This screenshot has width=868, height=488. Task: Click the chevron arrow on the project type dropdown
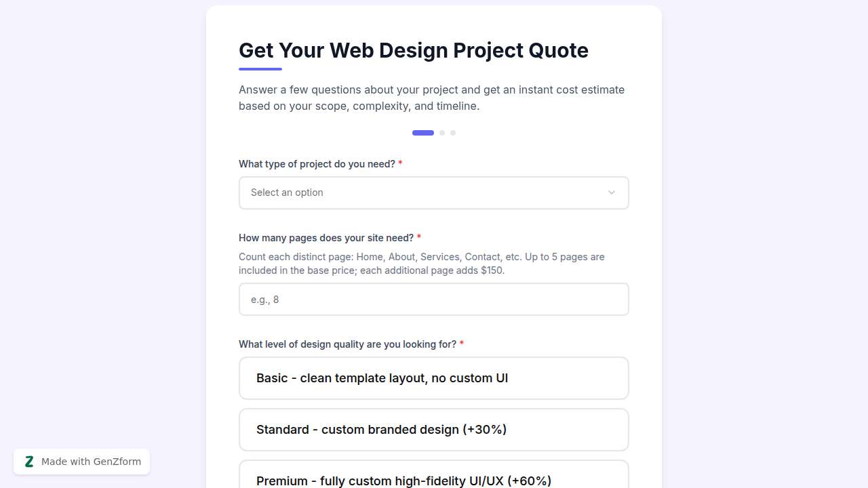[x=611, y=192]
